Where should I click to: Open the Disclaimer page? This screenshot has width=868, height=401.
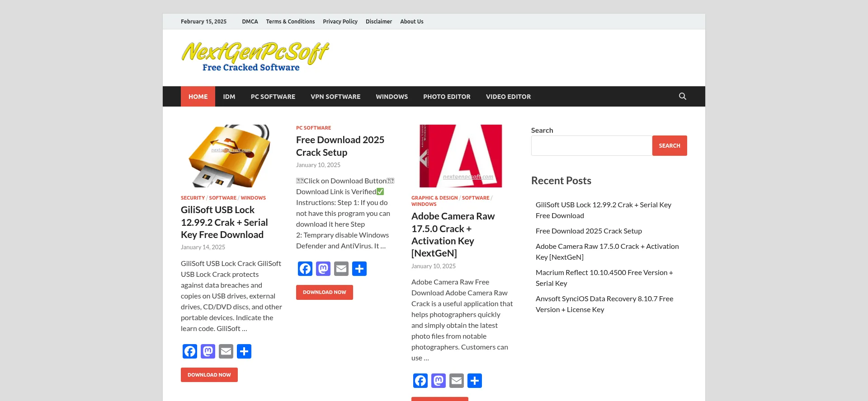point(379,22)
